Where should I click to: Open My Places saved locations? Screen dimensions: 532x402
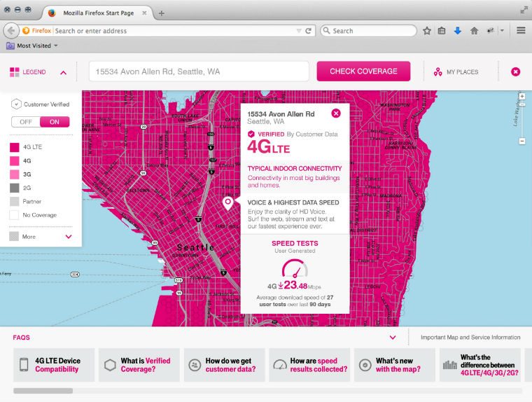point(456,71)
